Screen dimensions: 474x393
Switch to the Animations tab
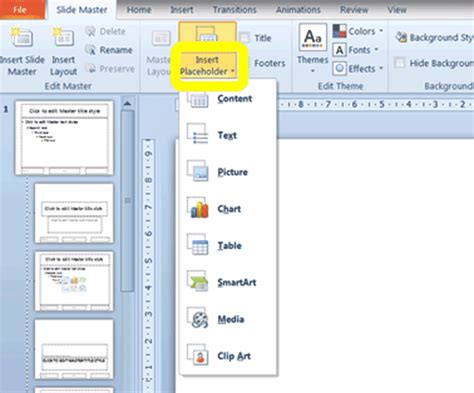[298, 10]
